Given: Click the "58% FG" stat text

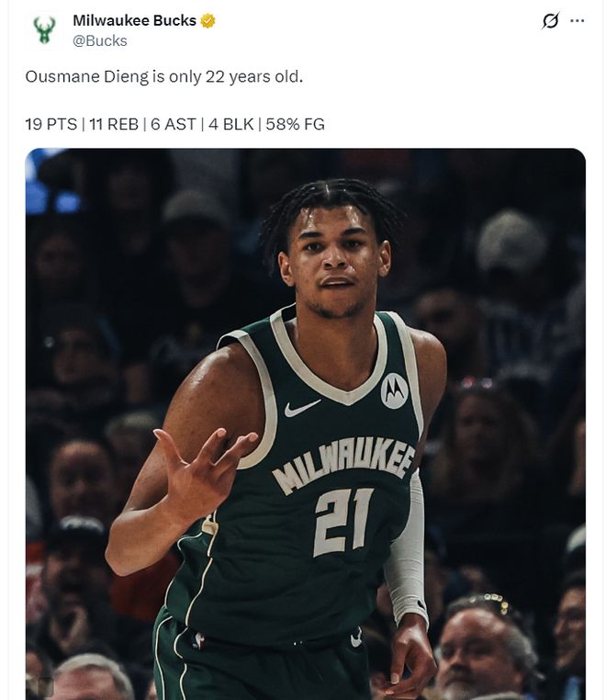Looking at the screenshot, I should point(295,124).
